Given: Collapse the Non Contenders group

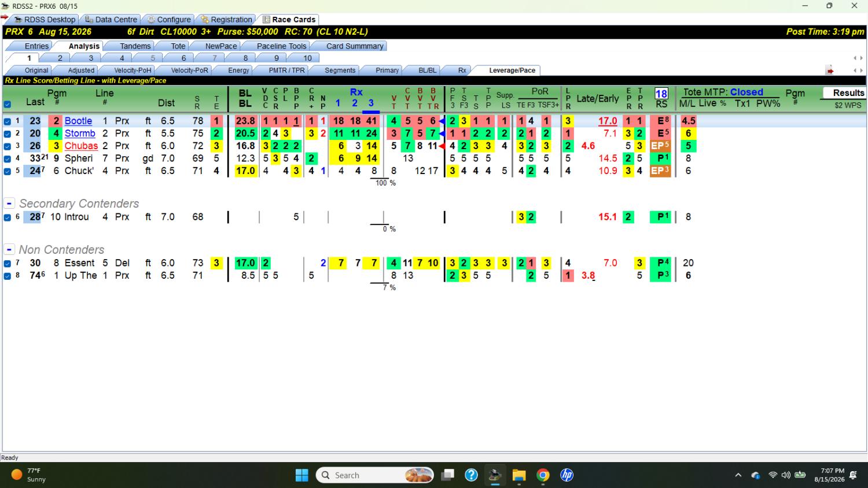Looking at the screenshot, I should click(9, 250).
